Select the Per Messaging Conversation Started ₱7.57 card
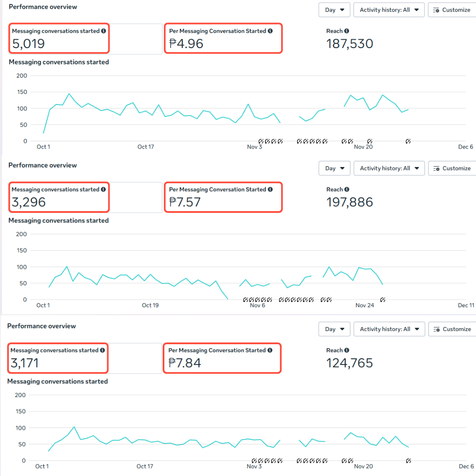 pos(223,197)
